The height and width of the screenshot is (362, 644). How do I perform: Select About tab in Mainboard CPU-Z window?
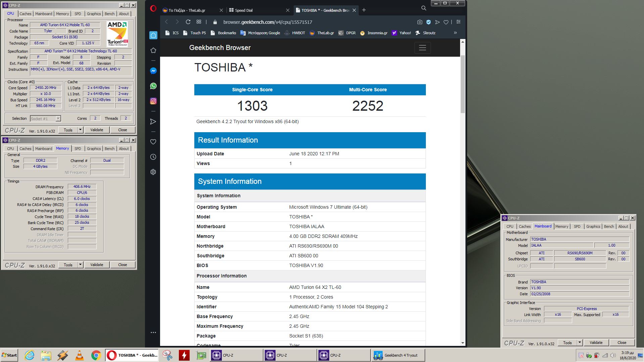(623, 226)
